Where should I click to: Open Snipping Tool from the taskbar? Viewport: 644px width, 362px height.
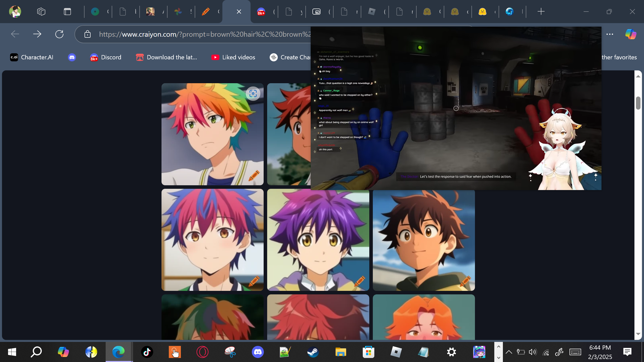tap(230, 352)
